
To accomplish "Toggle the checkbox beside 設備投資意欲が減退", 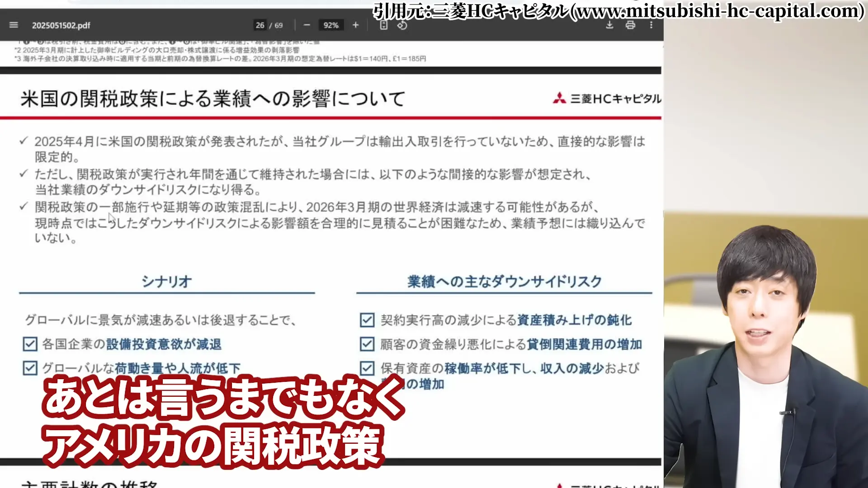I will click(30, 344).
